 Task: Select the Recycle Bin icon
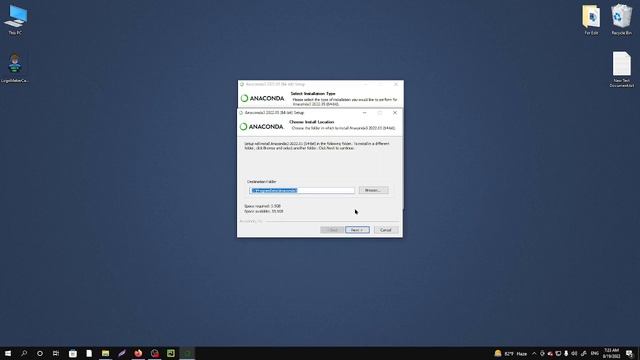621,20
